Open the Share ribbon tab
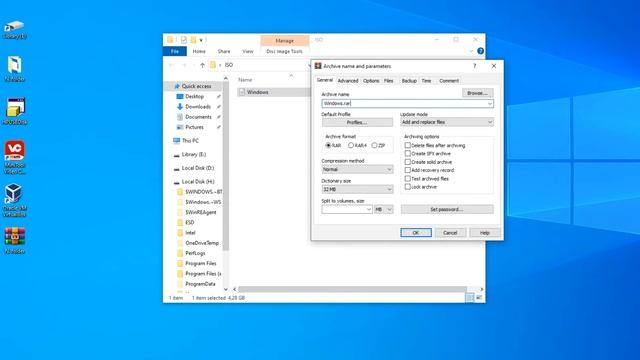This screenshot has width=640, height=360. (x=224, y=51)
